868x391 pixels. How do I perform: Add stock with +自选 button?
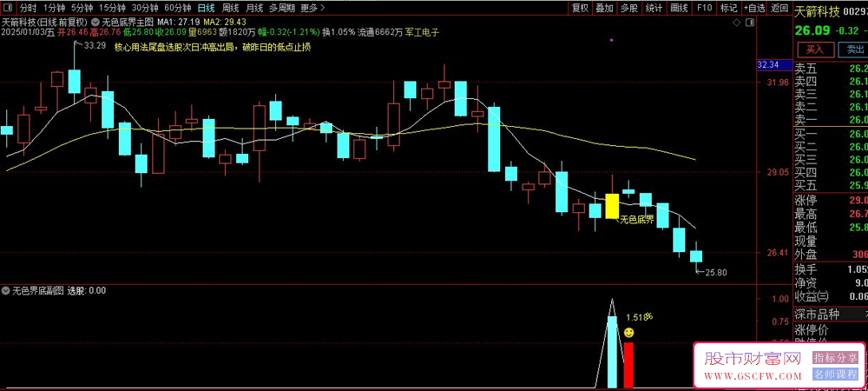click(754, 8)
